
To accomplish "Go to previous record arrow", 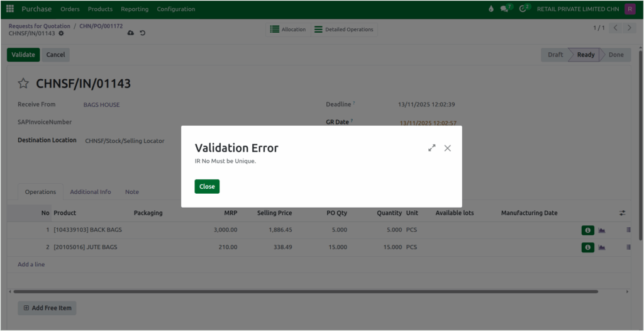I will pos(615,28).
